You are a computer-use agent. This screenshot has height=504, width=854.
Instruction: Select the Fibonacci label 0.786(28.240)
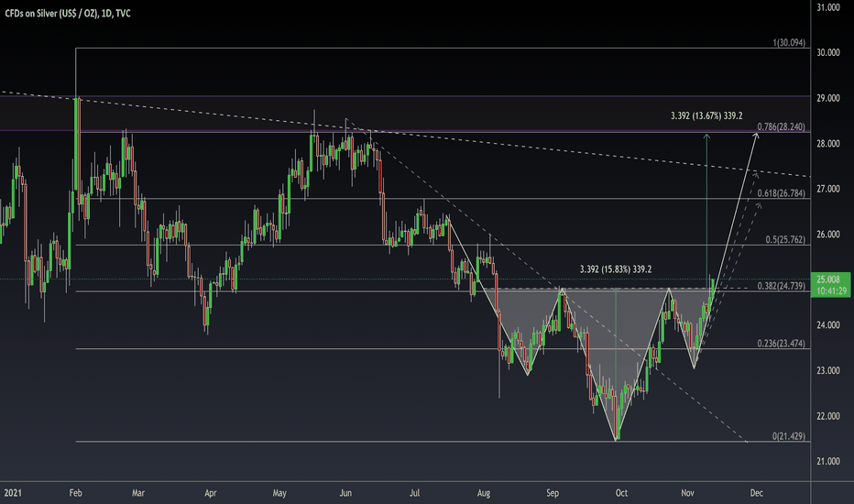point(781,127)
